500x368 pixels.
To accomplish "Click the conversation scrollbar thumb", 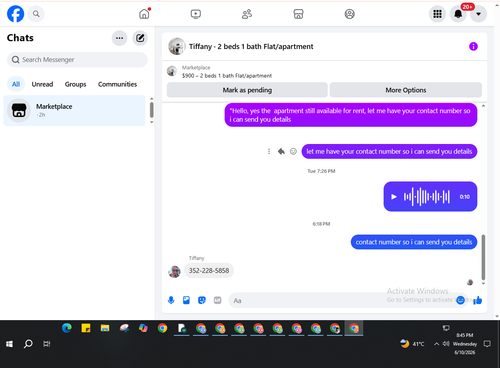I will [483, 257].
